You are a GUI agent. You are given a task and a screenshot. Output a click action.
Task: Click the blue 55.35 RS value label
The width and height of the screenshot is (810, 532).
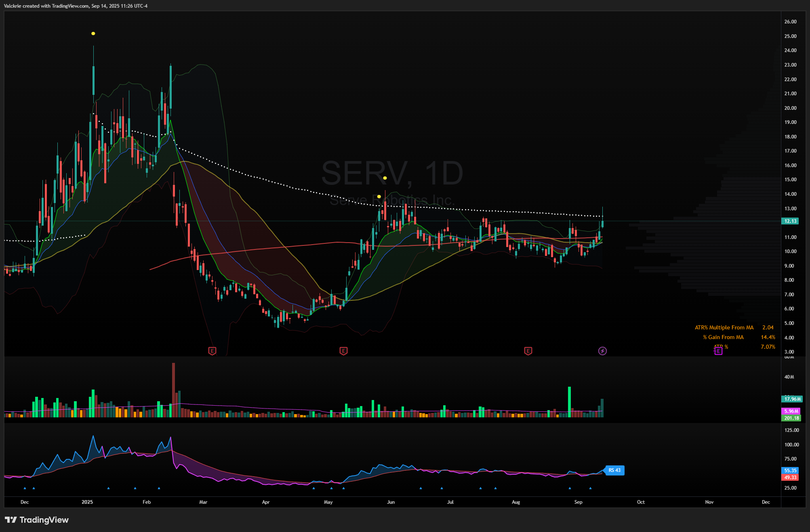pos(790,470)
